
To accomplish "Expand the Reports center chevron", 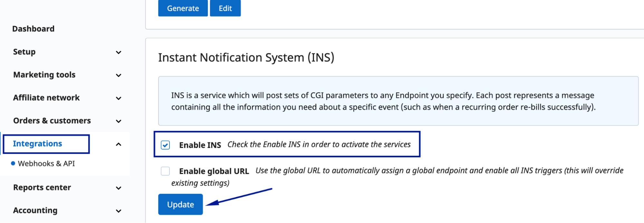I will pyautogui.click(x=119, y=188).
